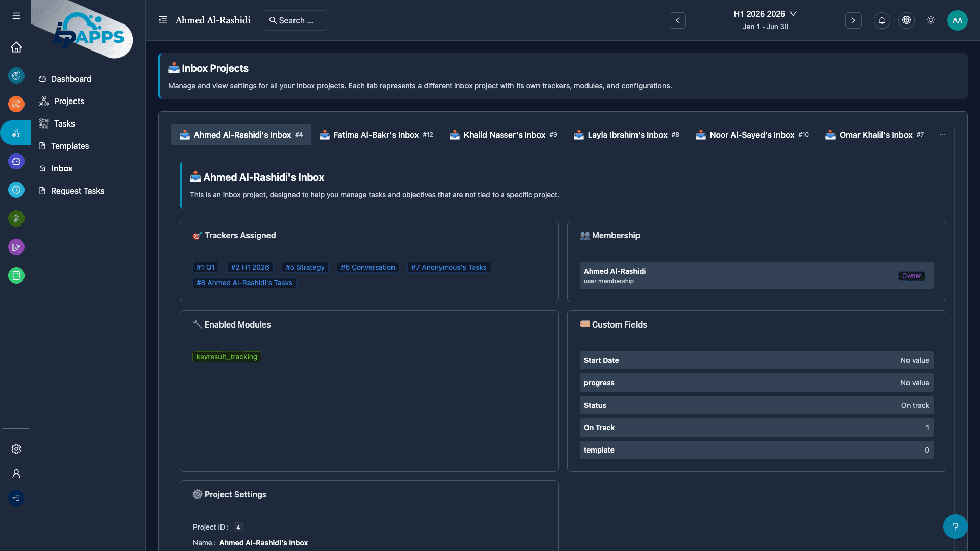Open the help question mark button

point(955,527)
